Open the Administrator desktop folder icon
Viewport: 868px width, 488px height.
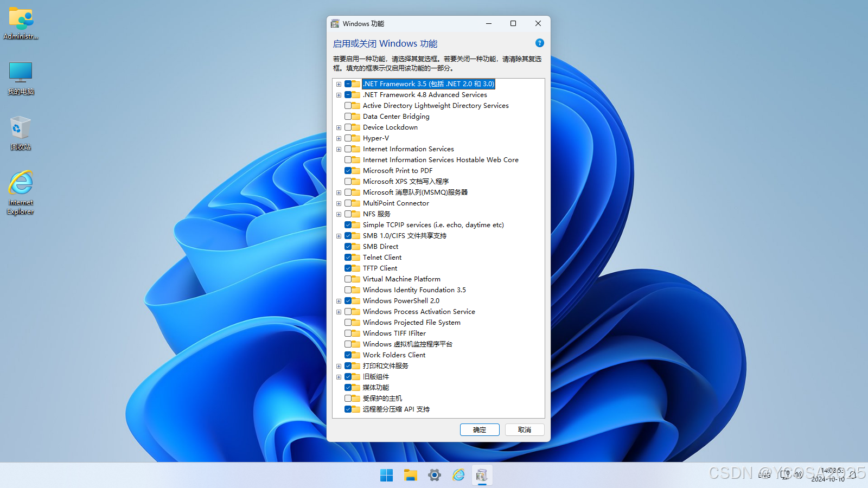point(21,23)
